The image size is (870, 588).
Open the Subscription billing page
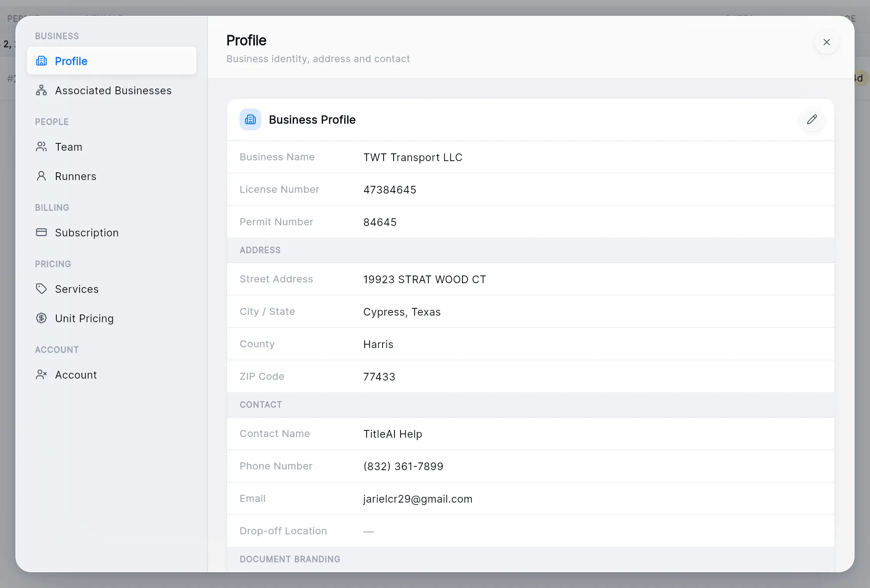pos(112,233)
